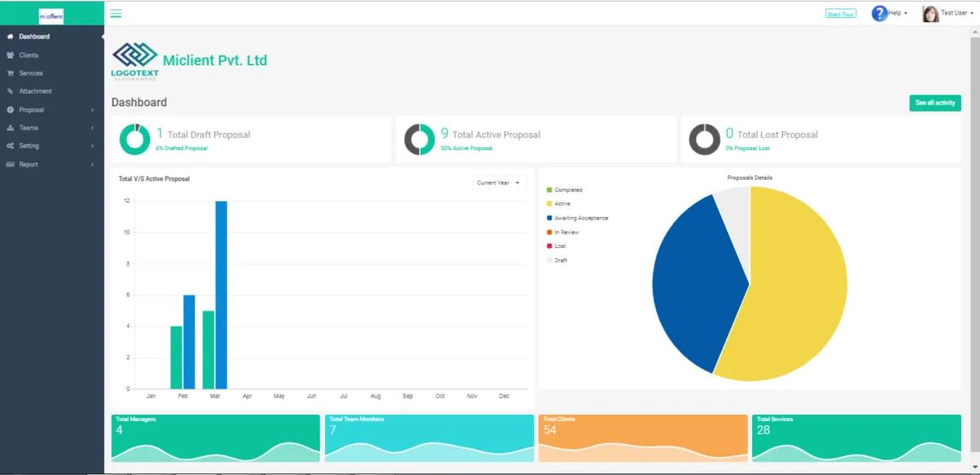Toggle the Awaiting Acceptance legend entry
Viewport: 980px width, 475px height.
coord(581,218)
